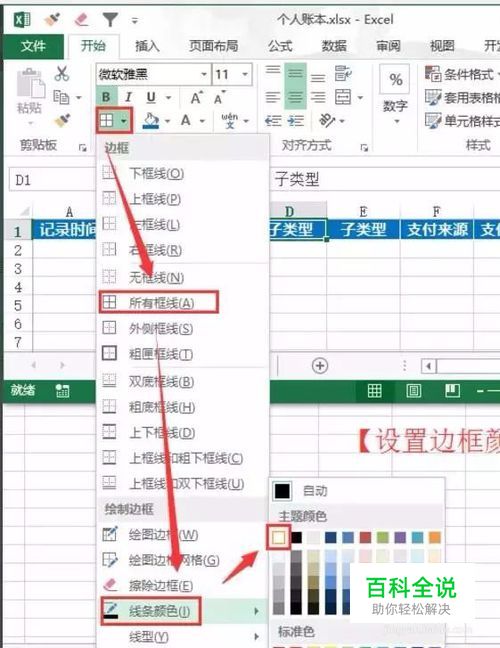Click the copy icon in clipboard group
Screen dimensions: 500x648
(62, 97)
